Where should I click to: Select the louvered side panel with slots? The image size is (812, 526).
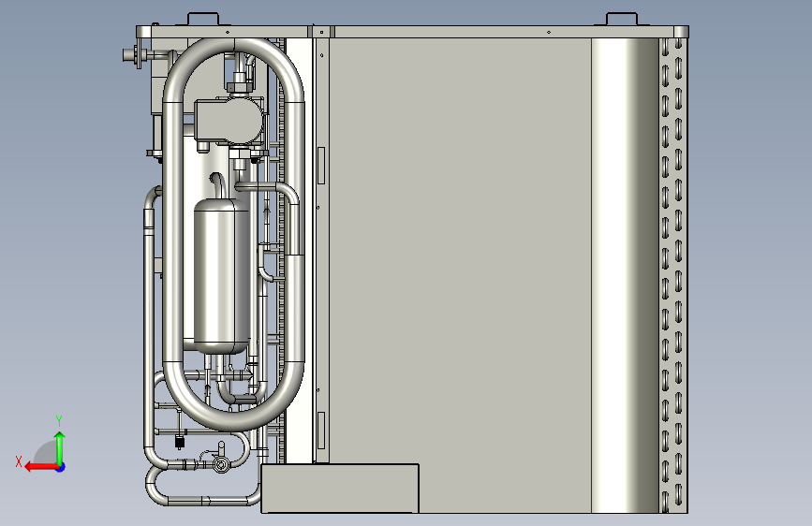click(x=672, y=274)
